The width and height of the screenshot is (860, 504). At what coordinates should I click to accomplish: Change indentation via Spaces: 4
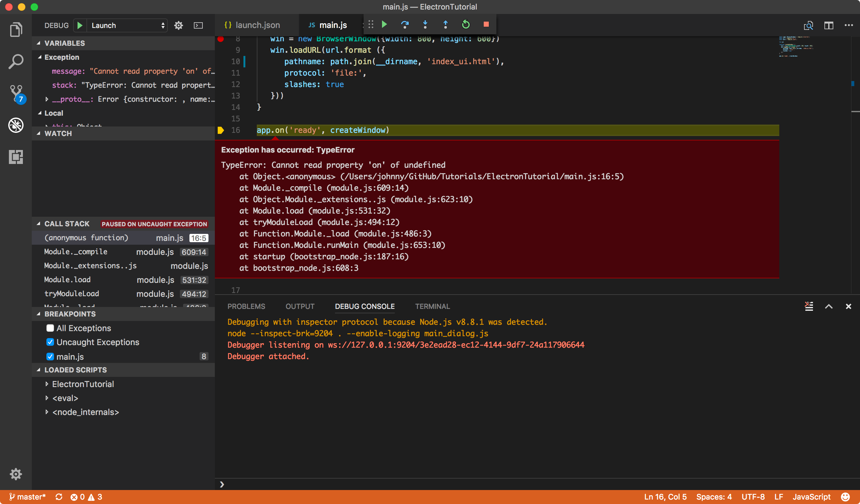tap(714, 497)
